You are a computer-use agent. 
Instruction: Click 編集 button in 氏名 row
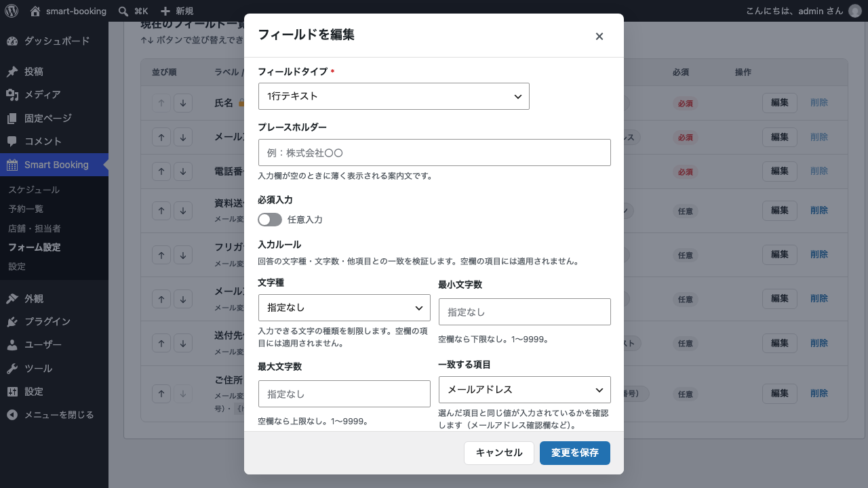point(780,103)
